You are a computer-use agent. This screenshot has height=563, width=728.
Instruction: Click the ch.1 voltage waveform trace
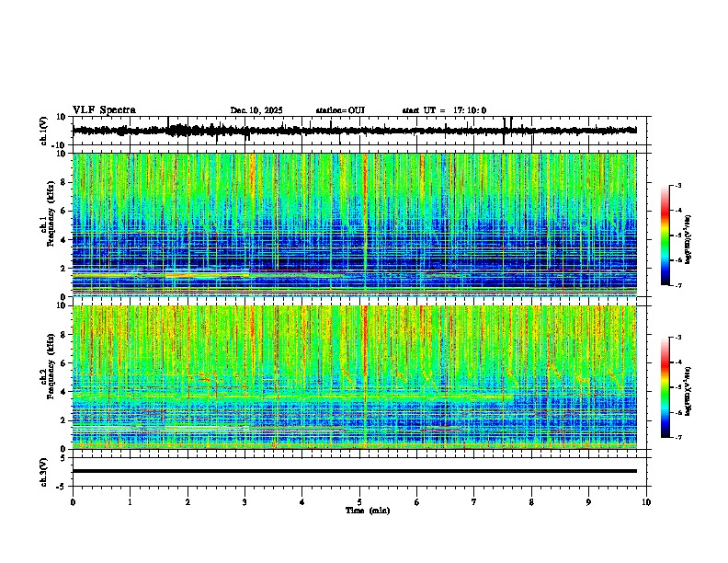(354, 131)
